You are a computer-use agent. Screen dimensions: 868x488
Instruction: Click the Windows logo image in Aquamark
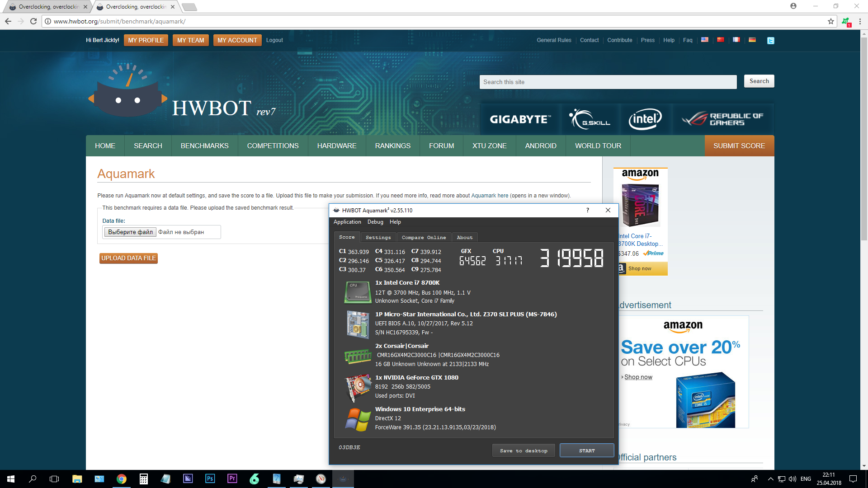coord(358,420)
